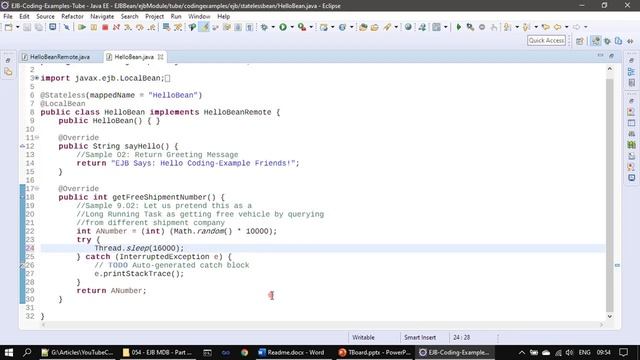
Task: Open TBoard.pptx PowerPoint in taskbar
Action: tap(374, 352)
